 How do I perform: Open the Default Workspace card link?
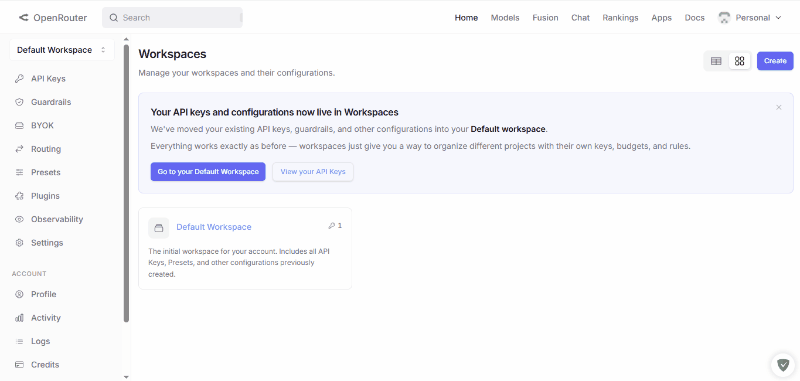click(x=214, y=227)
